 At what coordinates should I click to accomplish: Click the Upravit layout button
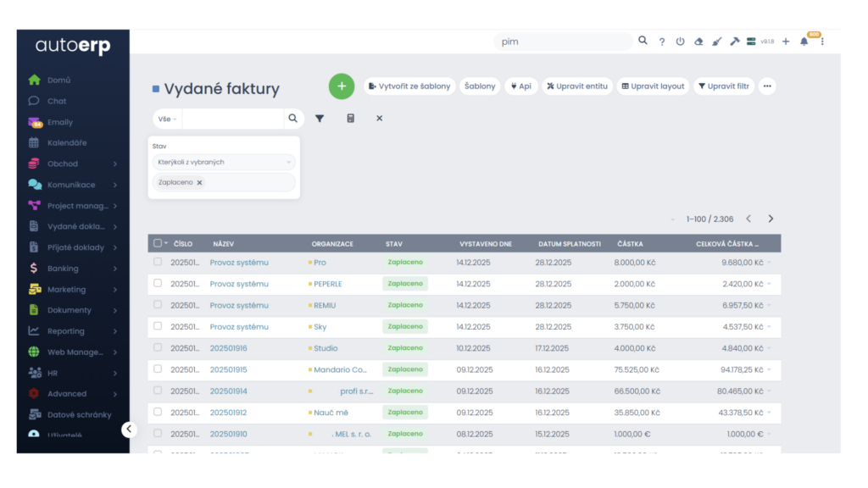pyautogui.click(x=652, y=86)
